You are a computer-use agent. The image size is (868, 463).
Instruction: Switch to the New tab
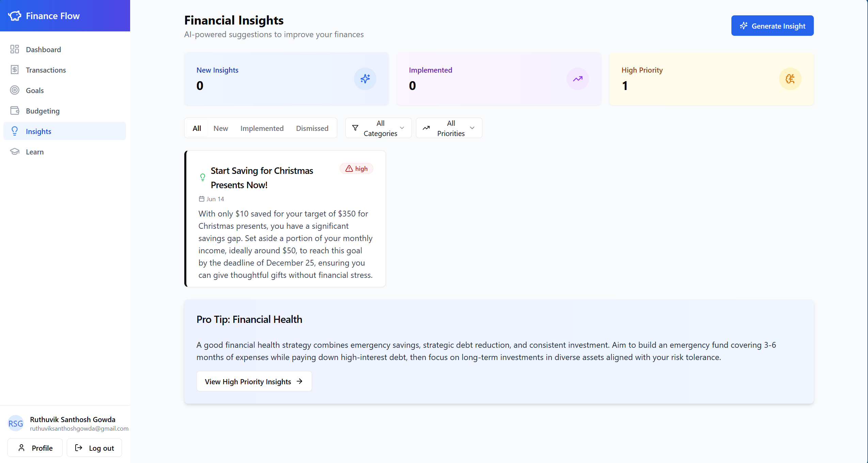pos(221,128)
